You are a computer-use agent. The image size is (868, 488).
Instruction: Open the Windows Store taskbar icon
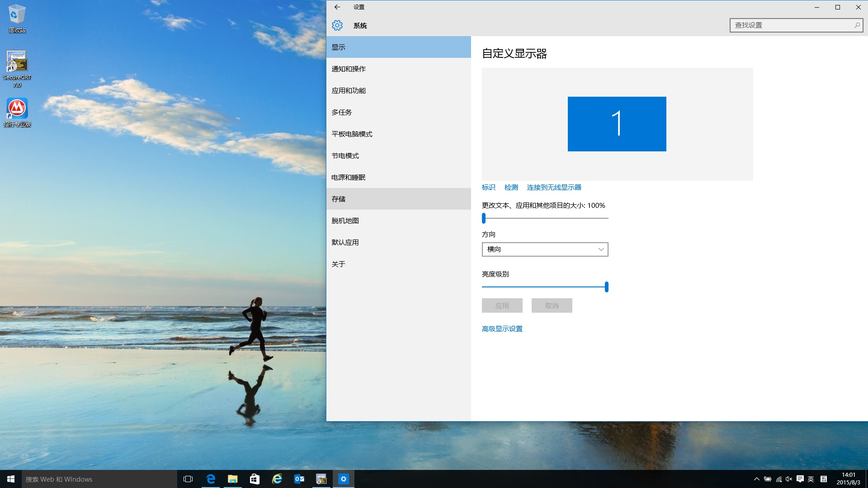(255, 479)
